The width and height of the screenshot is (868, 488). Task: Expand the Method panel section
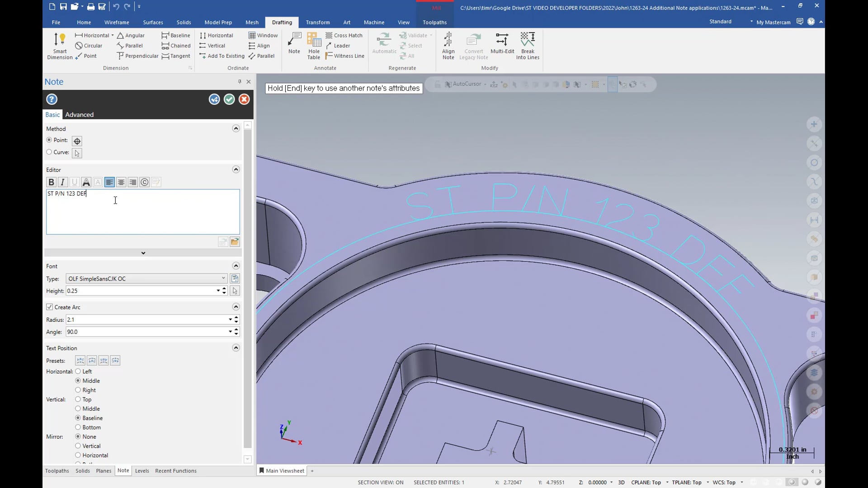236,128
